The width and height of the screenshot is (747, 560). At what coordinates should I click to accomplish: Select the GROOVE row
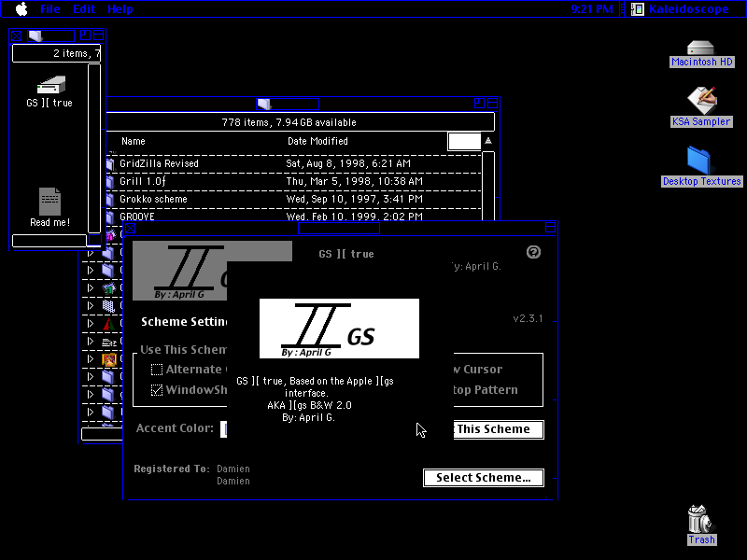[x=293, y=216]
